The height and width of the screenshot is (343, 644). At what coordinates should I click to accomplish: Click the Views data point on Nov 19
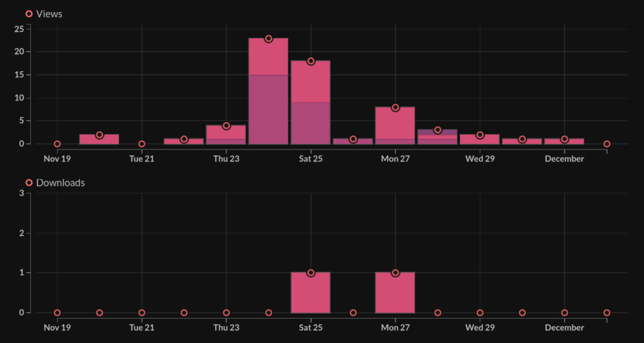click(57, 144)
